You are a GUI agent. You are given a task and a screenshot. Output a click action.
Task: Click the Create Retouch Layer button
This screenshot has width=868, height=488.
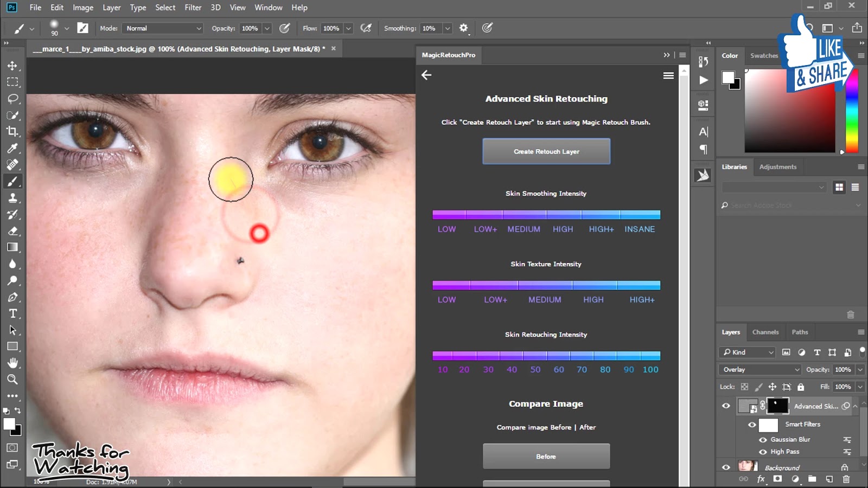click(x=546, y=151)
